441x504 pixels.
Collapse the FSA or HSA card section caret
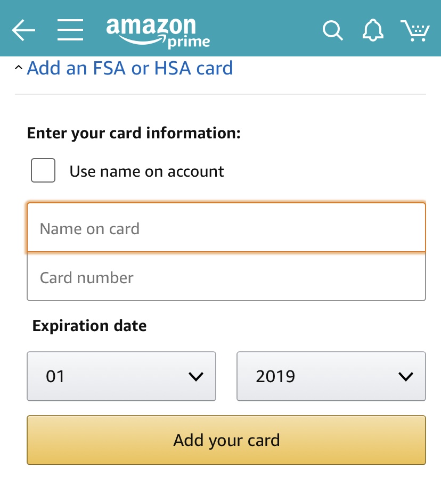tap(19, 68)
